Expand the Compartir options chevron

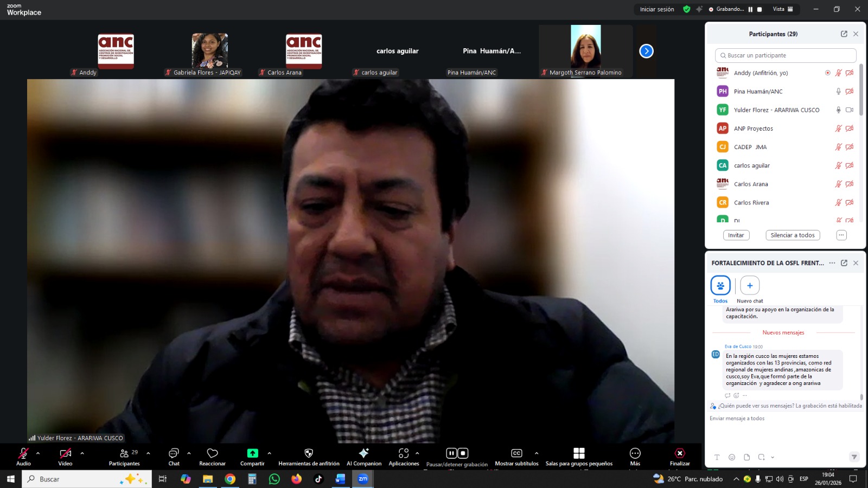click(x=269, y=453)
